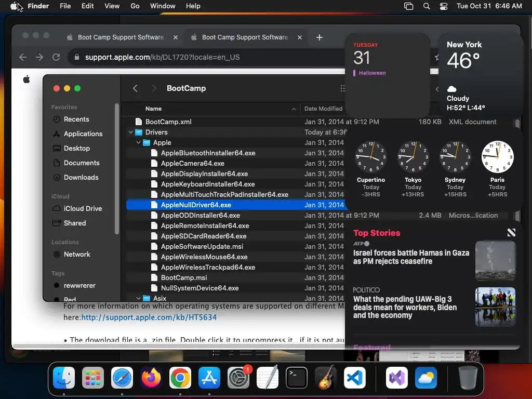Click the browser forward arrow
The image size is (532, 399).
[x=39, y=57]
